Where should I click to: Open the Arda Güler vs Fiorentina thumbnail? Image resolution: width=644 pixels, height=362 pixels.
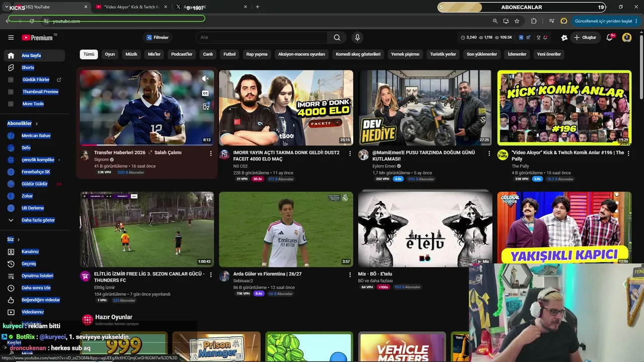coord(286,229)
